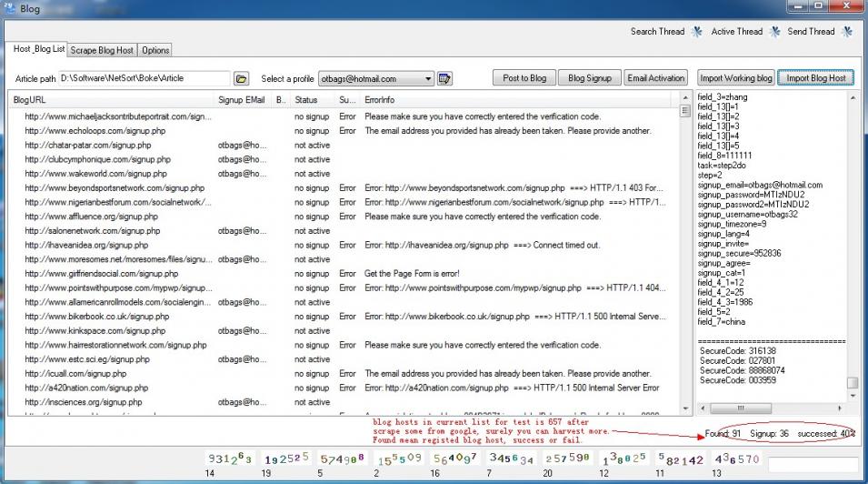This screenshot has width=868, height=484.
Task: Click the Active Thread spinner icon
Action: pos(774,31)
